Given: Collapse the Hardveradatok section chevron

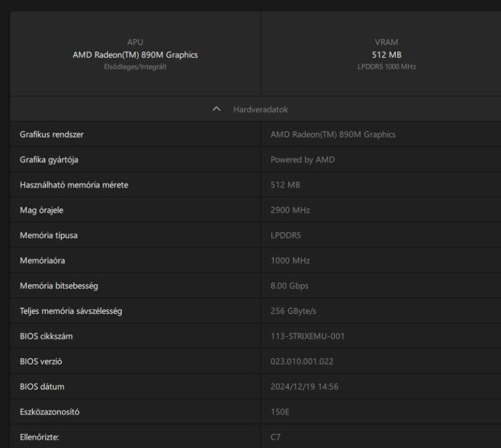Looking at the screenshot, I should 217,109.
